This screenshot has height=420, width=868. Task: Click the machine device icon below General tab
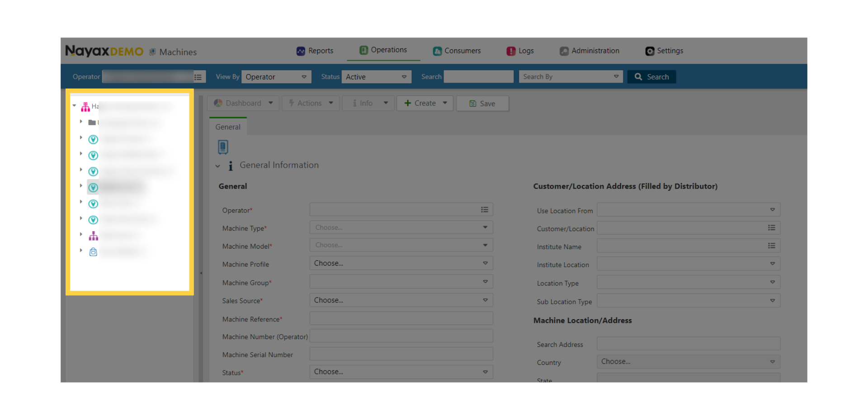[x=223, y=147]
